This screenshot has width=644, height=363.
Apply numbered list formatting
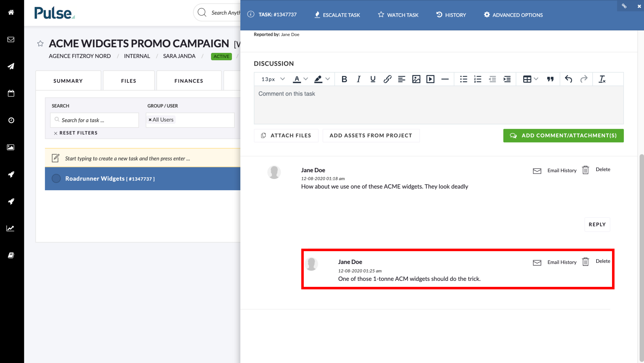(478, 79)
